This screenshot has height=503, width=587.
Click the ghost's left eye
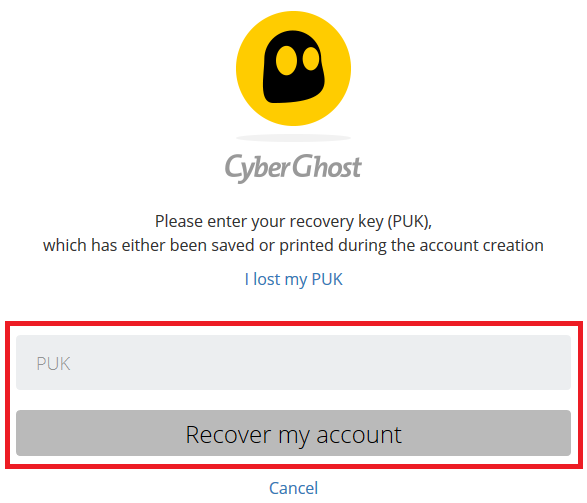tap(286, 60)
